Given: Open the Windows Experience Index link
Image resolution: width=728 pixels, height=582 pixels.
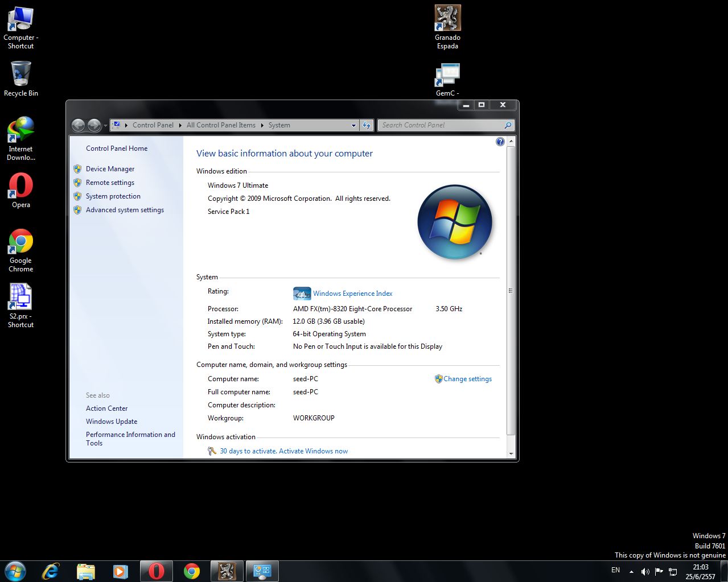Looking at the screenshot, I should 353,294.
